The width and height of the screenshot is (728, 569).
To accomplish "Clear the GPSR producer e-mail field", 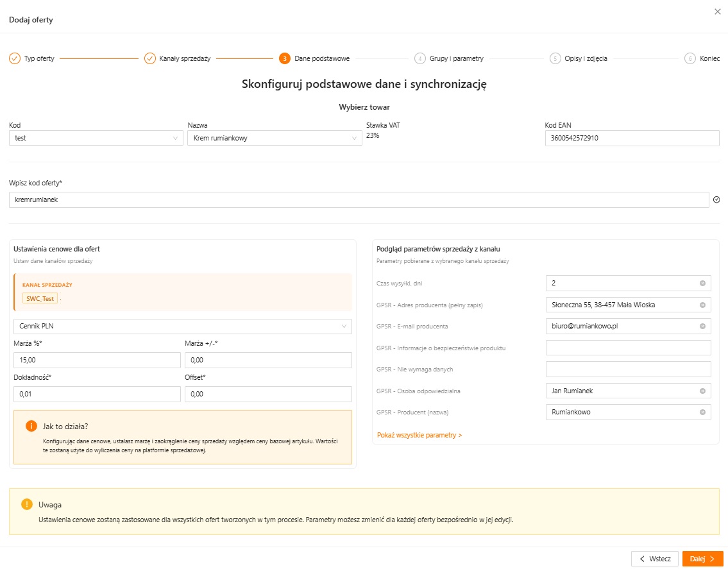I will tap(702, 327).
